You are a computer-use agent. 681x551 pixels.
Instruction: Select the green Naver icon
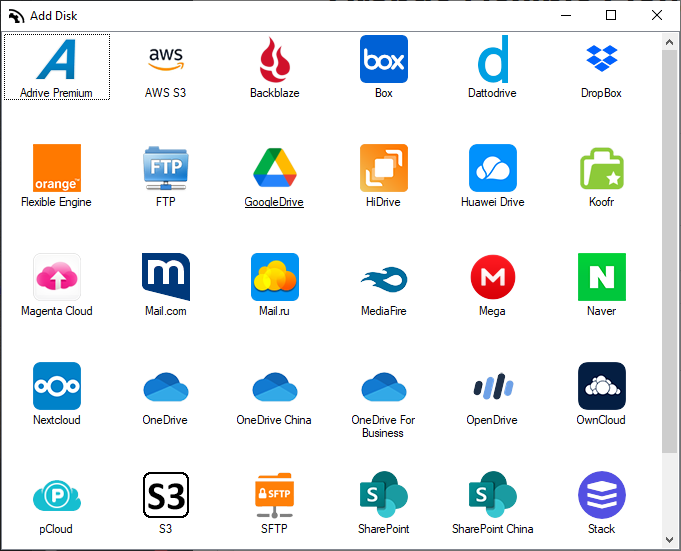coord(602,277)
